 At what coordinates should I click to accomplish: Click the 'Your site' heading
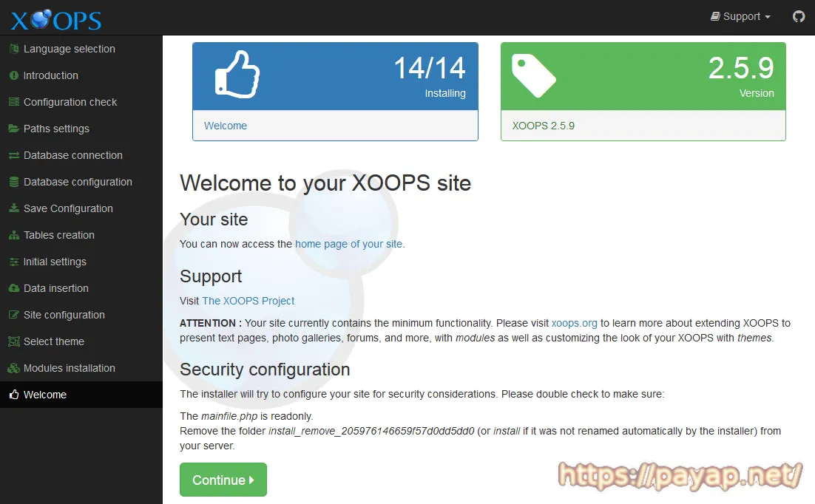[214, 219]
